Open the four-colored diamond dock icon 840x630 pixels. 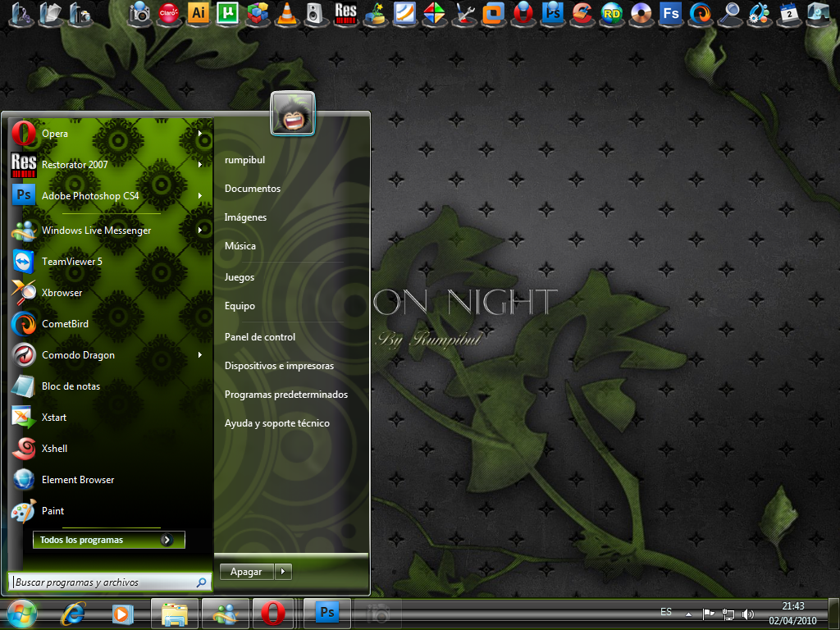tap(434, 14)
